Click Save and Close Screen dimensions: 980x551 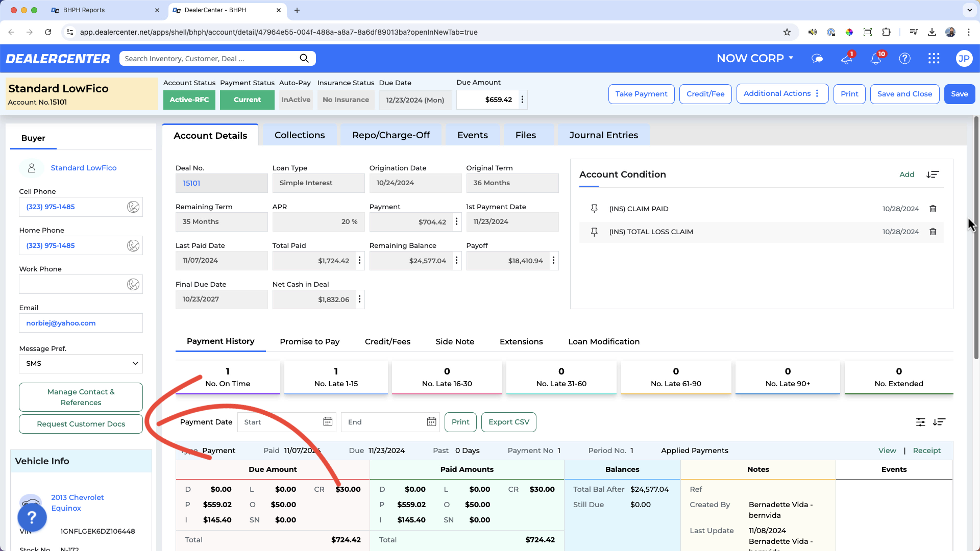(x=904, y=94)
